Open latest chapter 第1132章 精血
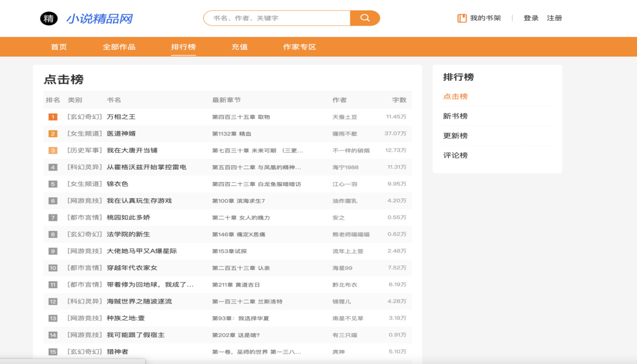This screenshot has width=637, height=364. coord(232,134)
